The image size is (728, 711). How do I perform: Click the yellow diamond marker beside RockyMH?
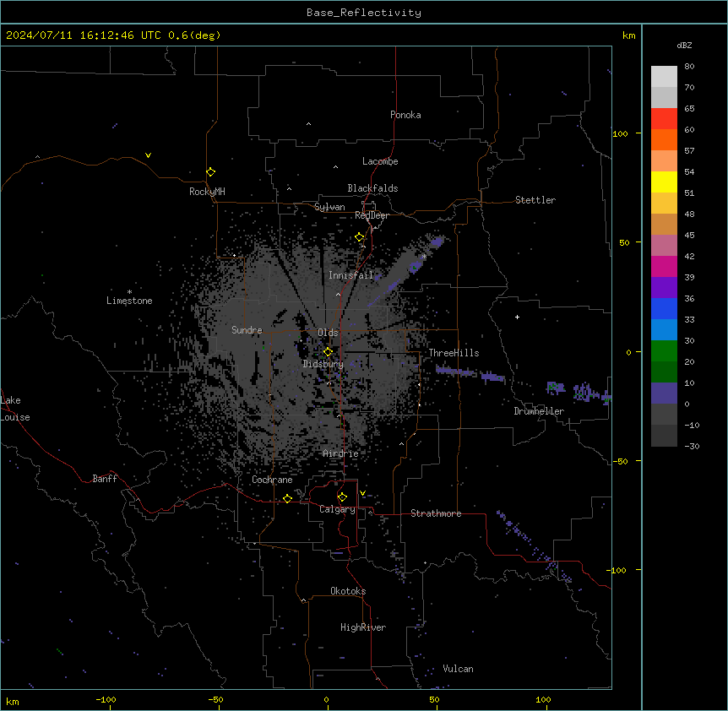pos(211,172)
